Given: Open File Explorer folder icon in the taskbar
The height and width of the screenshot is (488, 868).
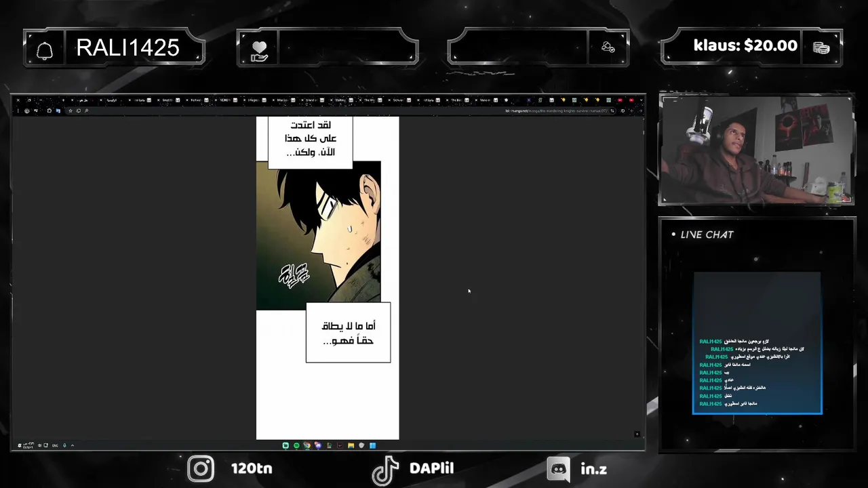Looking at the screenshot, I should pos(351,445).
